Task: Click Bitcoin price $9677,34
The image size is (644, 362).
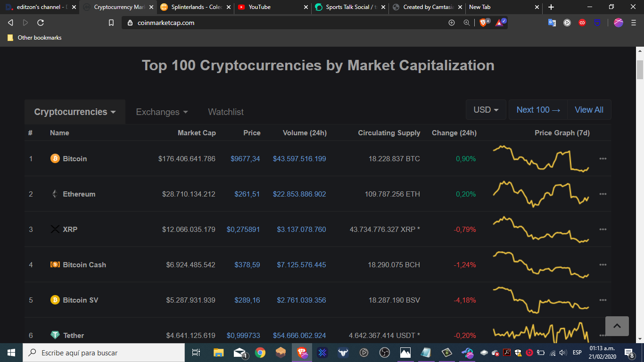Action: pos(245,158)
